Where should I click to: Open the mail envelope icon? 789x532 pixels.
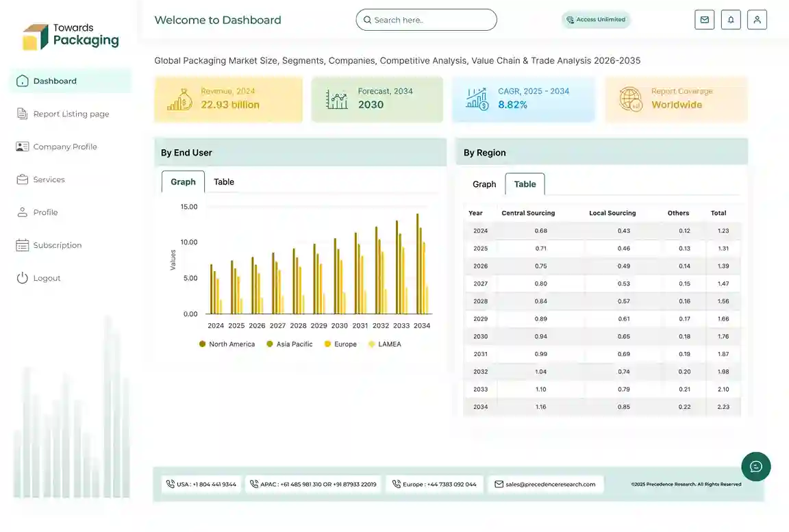pyautogui.click(x=704, y=20)
